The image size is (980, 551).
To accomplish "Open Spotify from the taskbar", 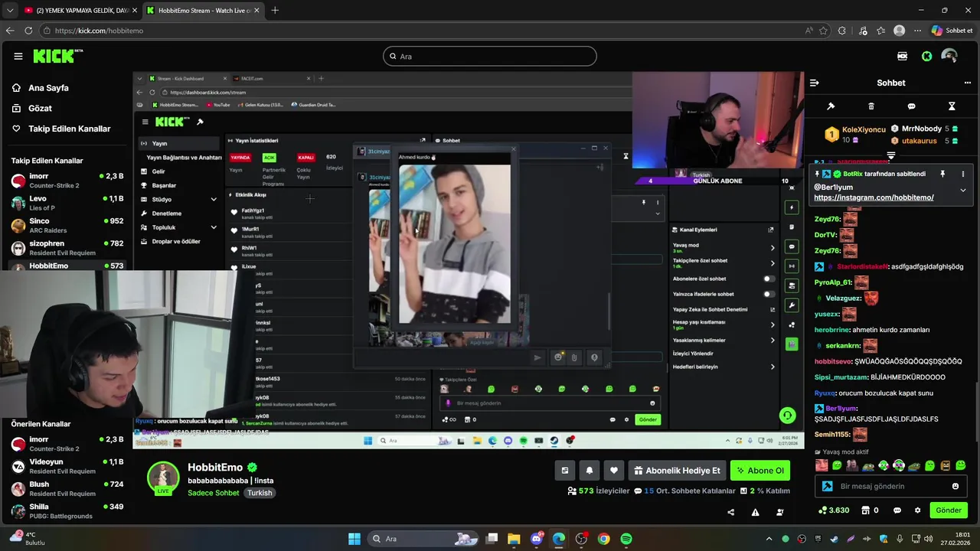I will [626, 539].
